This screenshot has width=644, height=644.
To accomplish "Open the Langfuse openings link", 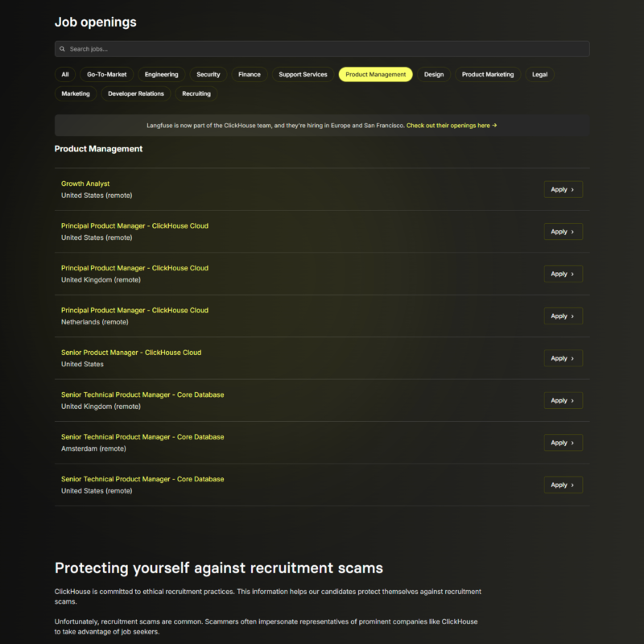I will click(451, 126).
